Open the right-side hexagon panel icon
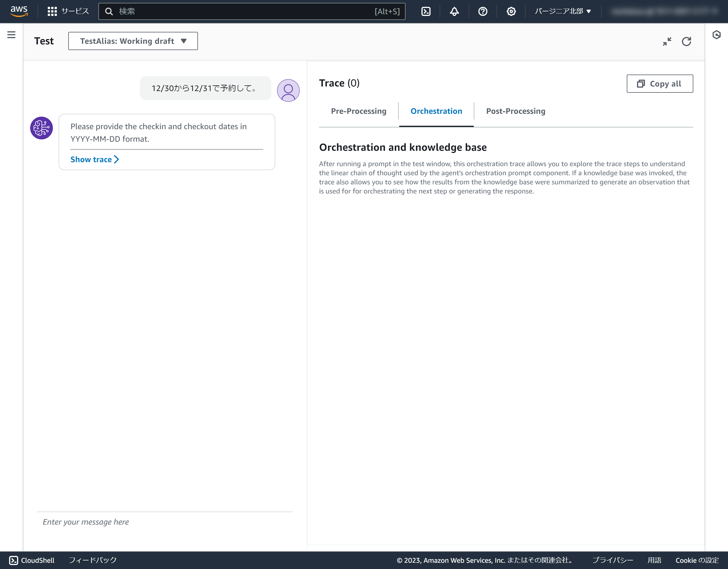The width and height of the screenshot is (728, 569). coord(716,35)
